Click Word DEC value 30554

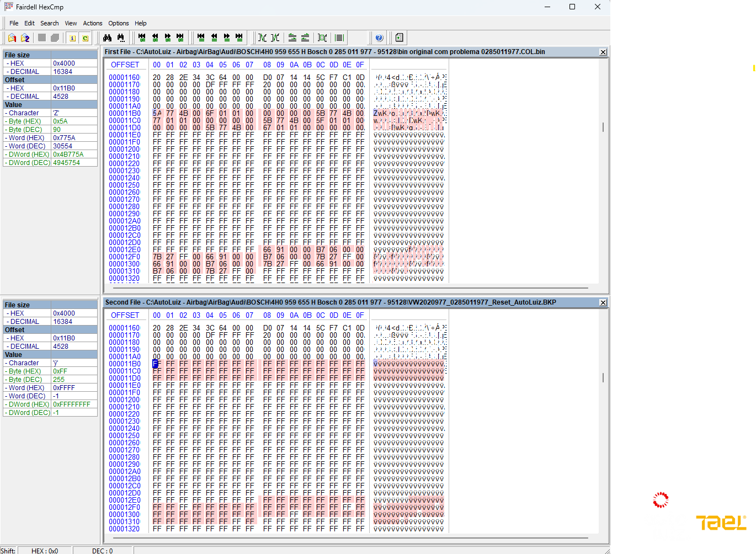pyautogui.click(x=74, y=146)
